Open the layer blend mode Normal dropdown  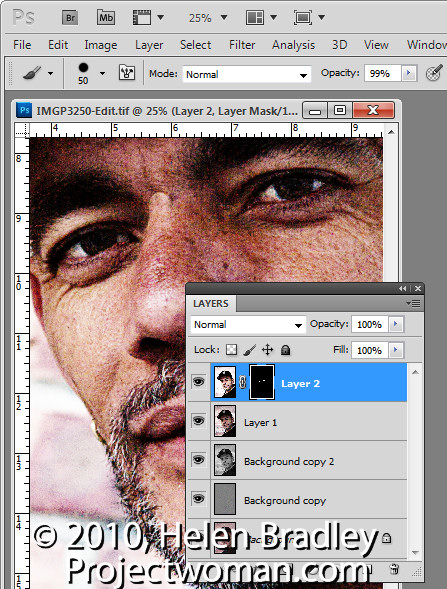248,325
